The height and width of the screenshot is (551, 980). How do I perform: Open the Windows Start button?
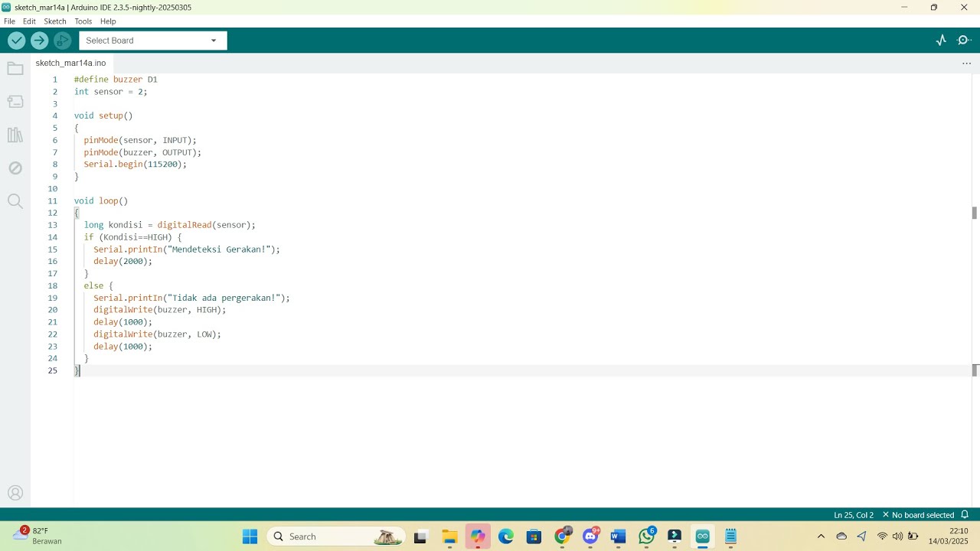[x=250, y=536]
